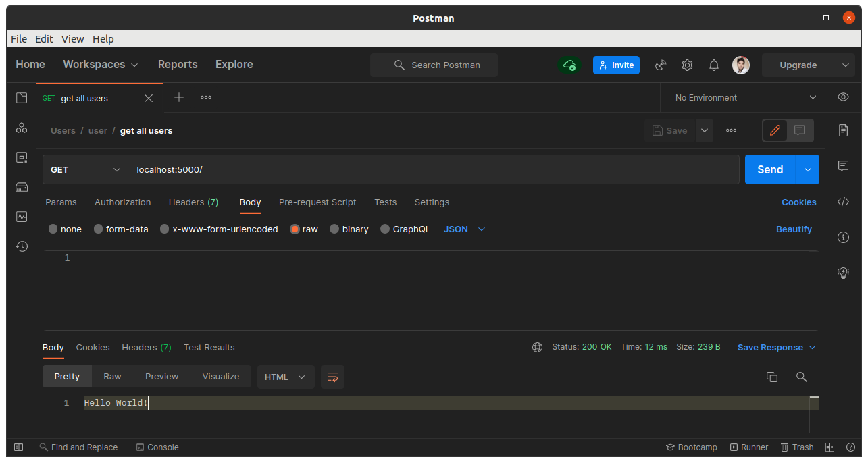
Task: Switch to comment mode icon
Action: [800, 130]
